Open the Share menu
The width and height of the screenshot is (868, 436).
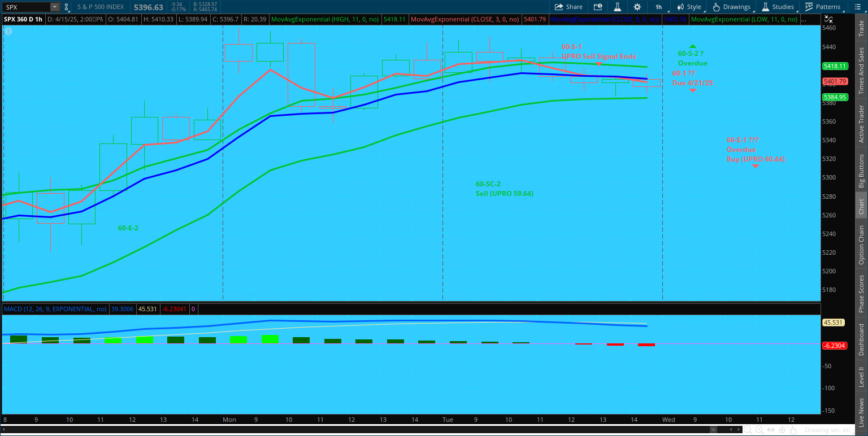coord(568,7)
